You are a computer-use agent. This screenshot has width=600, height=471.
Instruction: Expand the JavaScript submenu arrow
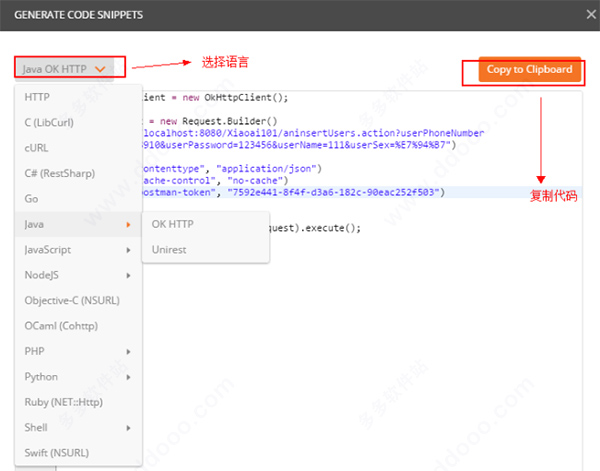(128, 250)
